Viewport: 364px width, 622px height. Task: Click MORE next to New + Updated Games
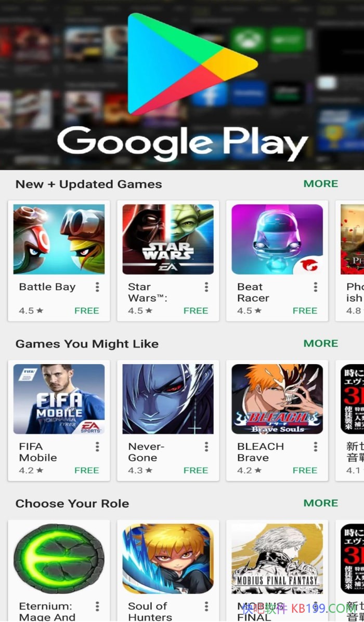click(321, 184)
